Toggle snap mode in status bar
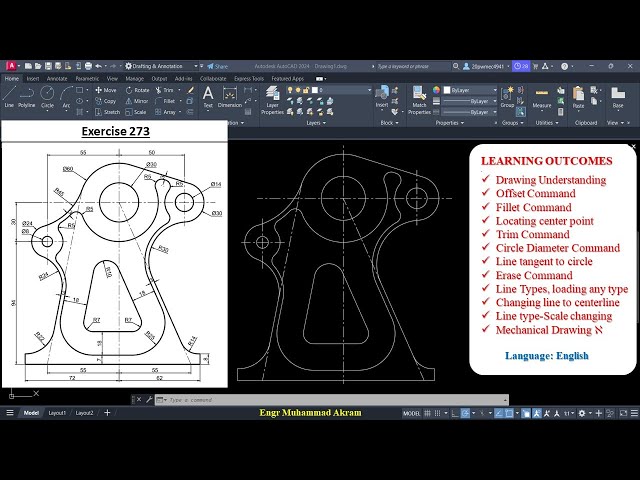This screenshot has height=480, width=640. pyautogui.click(x=438, y=413)
